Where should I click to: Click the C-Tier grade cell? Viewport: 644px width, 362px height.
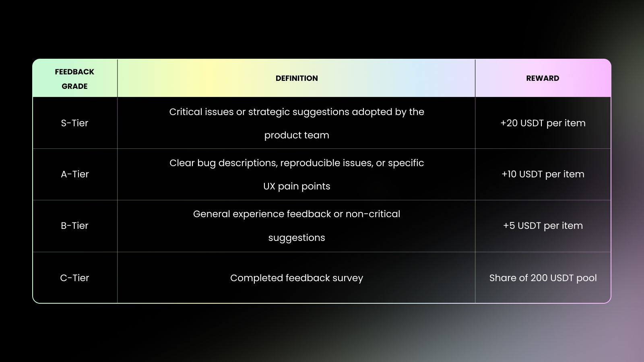(x=74, y=278)
